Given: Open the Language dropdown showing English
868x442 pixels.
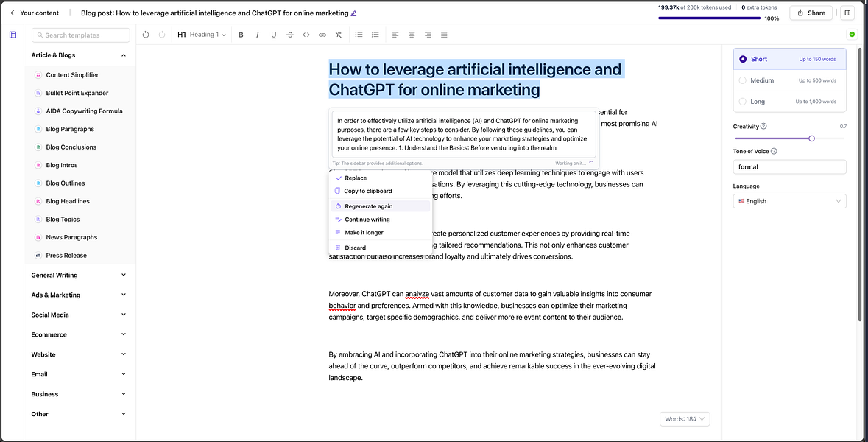Looking at the screenshot, I should [x=789, y=201].
